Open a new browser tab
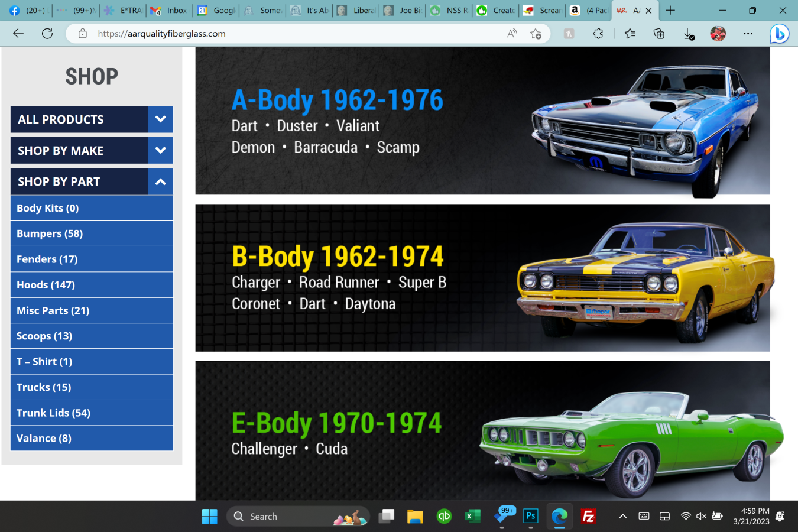 coord(670,11)
